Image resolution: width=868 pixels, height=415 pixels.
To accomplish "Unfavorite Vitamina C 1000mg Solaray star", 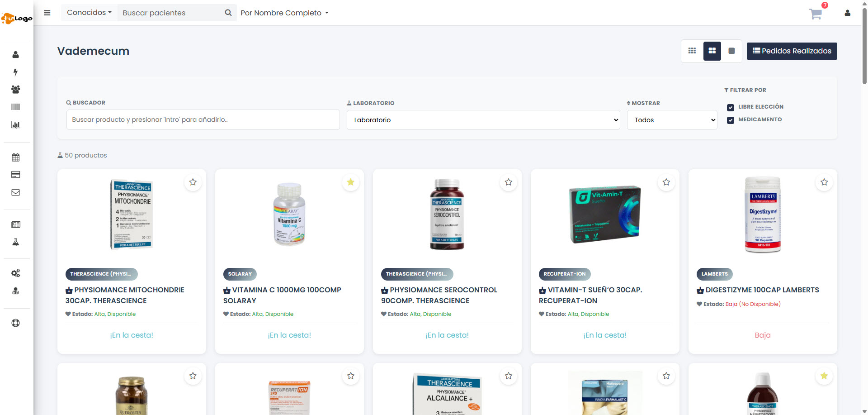I will (x=351, y=182).
